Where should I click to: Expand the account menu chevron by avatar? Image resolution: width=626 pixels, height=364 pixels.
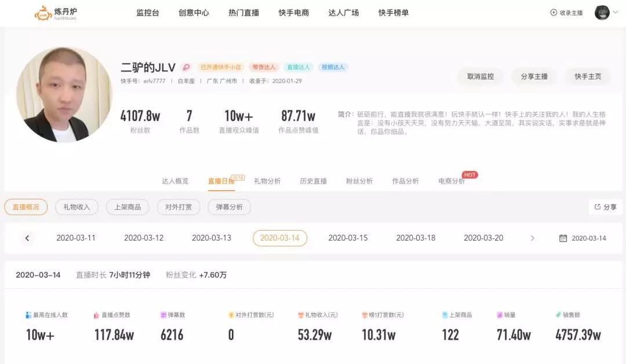[x=616, y=12]
